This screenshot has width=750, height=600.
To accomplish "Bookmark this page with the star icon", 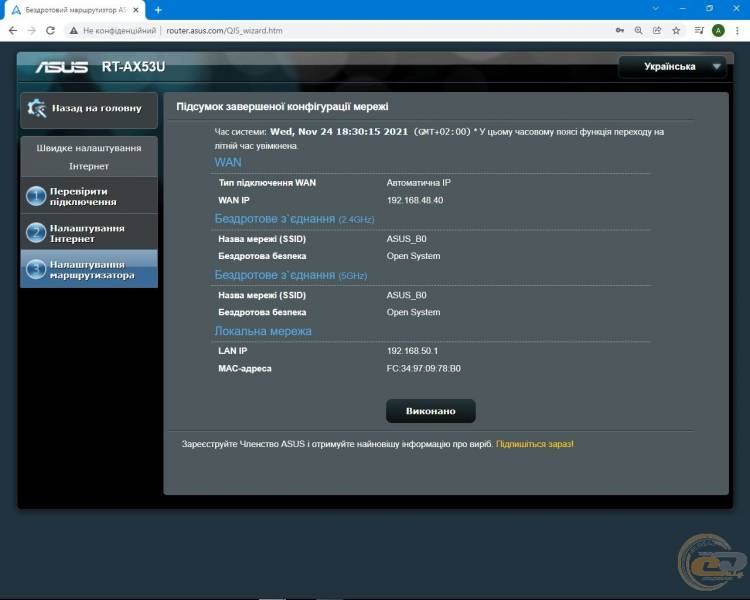I will point(676,31).
